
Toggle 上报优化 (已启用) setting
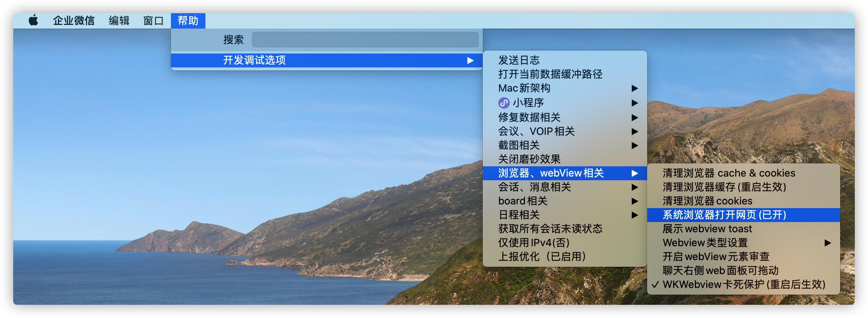click(x=541, y=257)
